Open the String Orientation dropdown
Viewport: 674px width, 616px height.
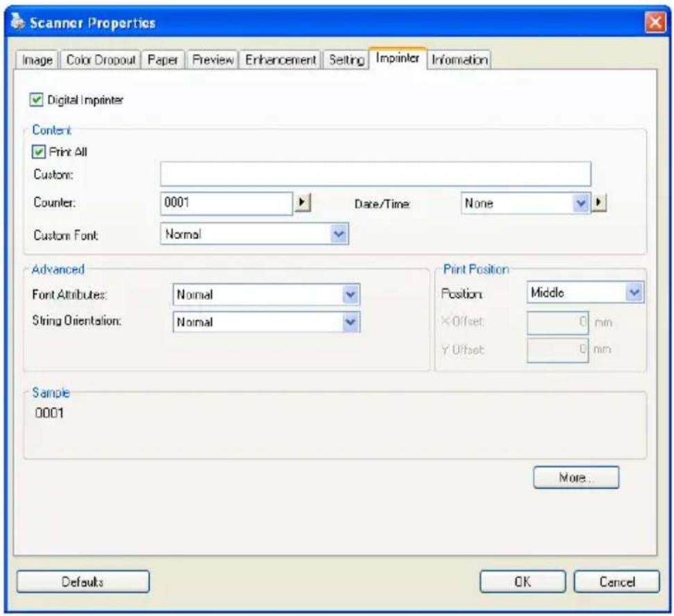(267, 322)
